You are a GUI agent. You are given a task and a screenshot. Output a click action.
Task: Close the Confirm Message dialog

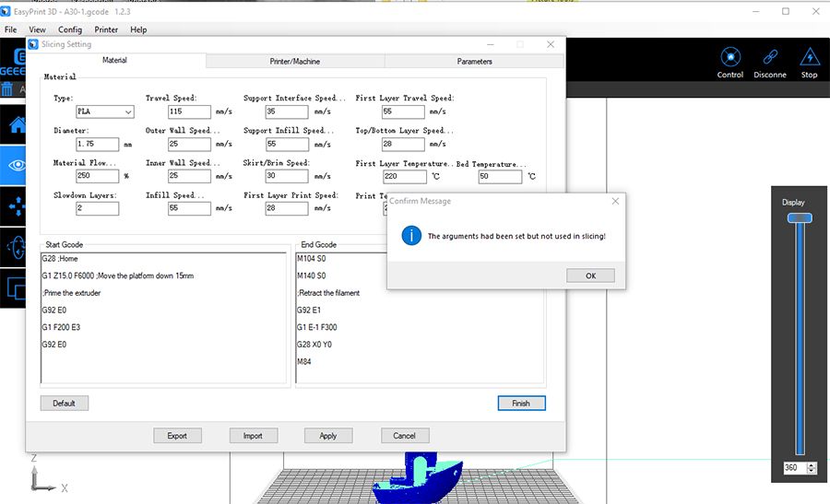[x=615, y=201]
